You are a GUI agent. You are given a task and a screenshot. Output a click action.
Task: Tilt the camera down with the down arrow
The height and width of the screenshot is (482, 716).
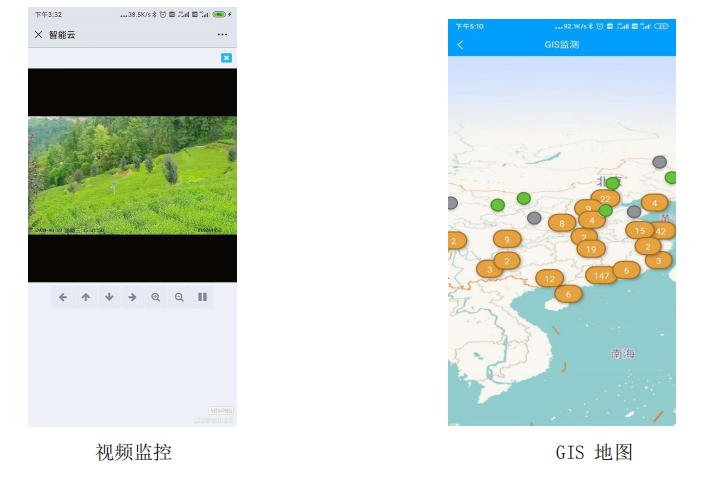pyautogui.click(x=109, y=297)
